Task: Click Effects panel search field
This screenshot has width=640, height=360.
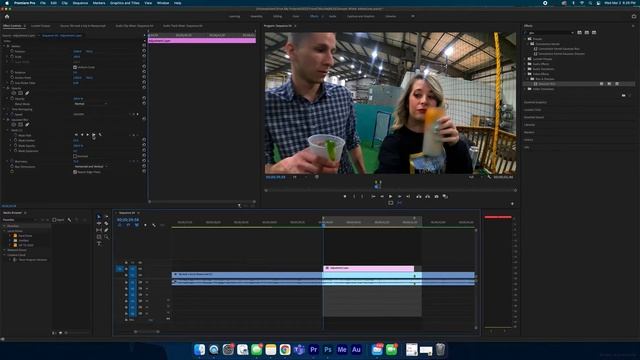Action: (x=549, y=32)
